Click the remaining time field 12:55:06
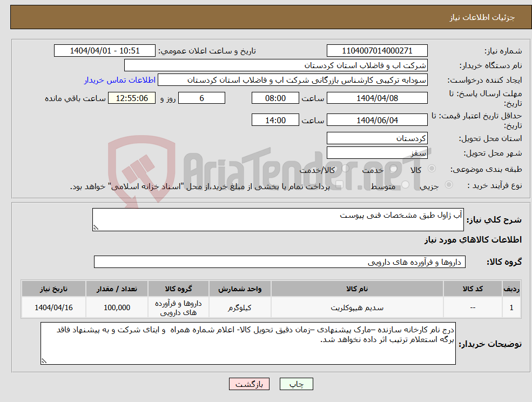This screenshot has height=402, width=532. tap(132, 98)
